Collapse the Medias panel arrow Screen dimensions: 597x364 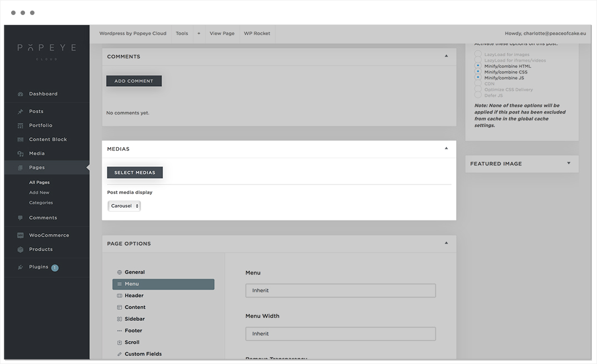point(446,149)
